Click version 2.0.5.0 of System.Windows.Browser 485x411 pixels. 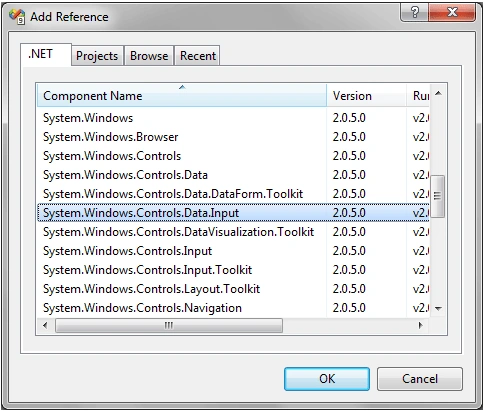pyautogui.click(x=349, y=137)
